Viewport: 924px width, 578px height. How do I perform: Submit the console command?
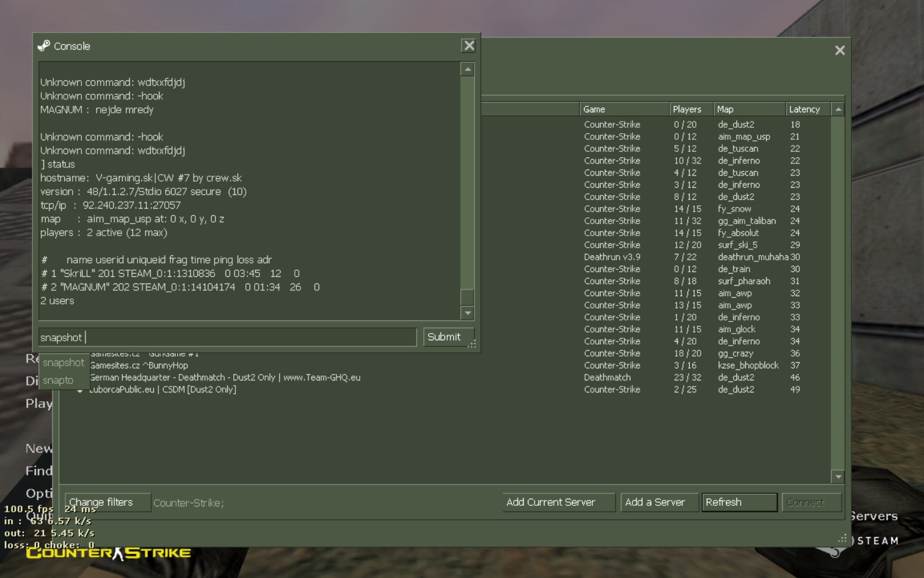point(448,337)
